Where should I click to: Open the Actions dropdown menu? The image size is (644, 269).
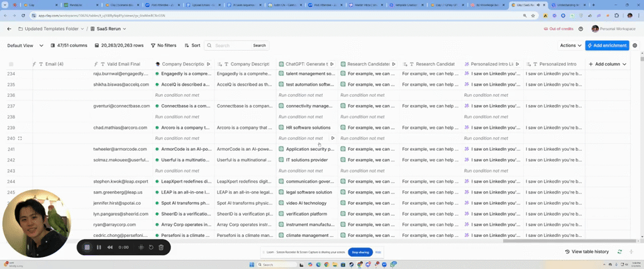tap(570, 45)
